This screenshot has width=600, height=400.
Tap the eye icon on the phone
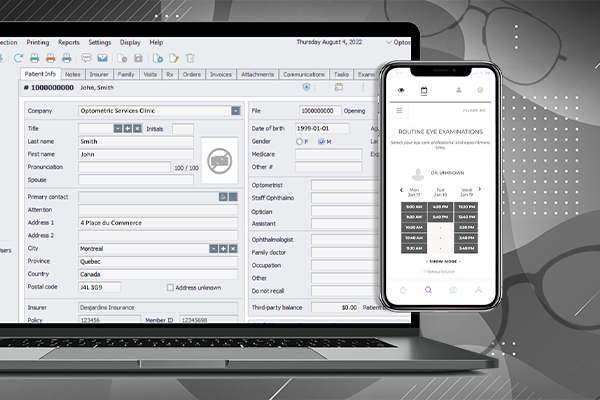[x=401, y=90]
